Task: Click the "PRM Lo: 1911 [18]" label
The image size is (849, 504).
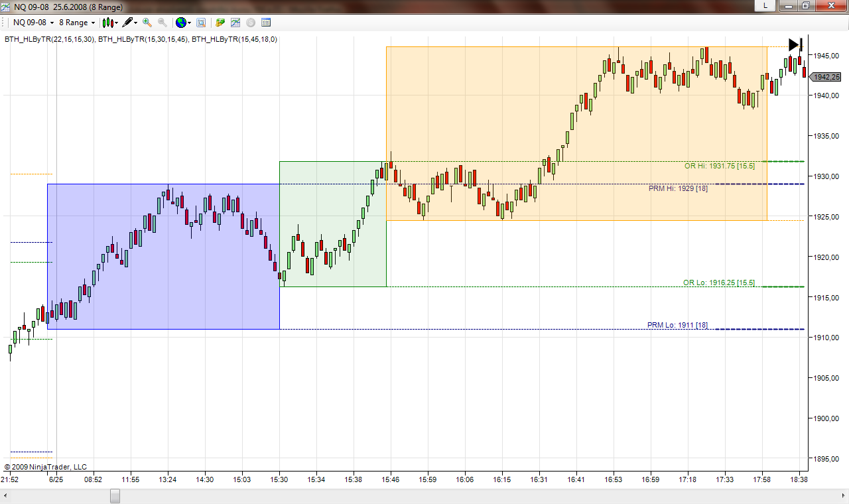Action: tap(678, 325)
